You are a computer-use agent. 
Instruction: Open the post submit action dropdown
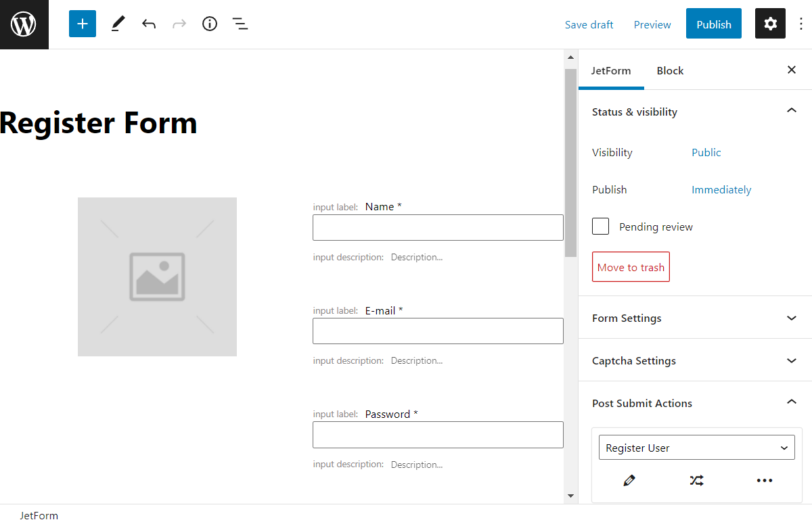(x=696, y=447)
